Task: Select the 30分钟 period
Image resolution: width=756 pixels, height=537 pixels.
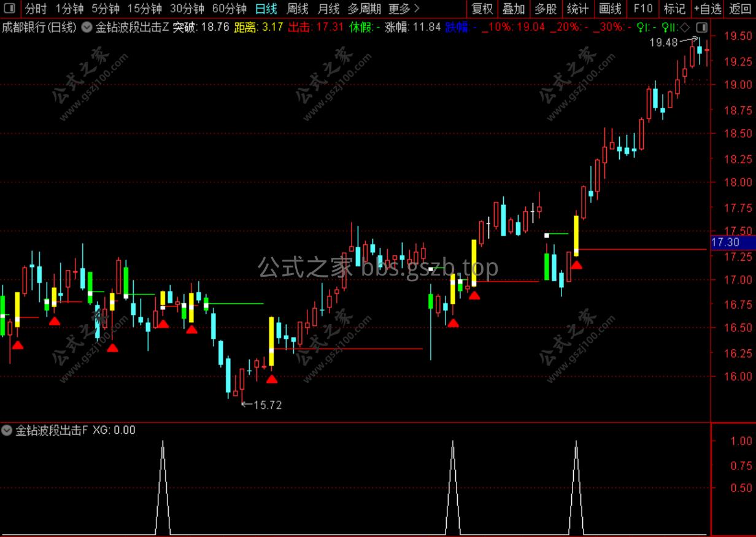Action: pyautogui.click(x=187, y=9)
